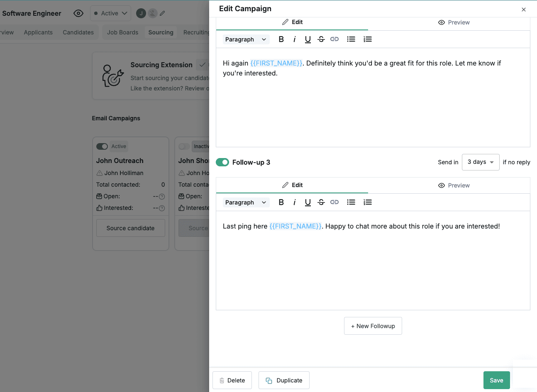Open the Job Boards tab

click(x=122, y=32)
